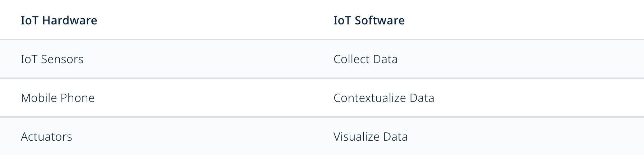Click the "IoT Hardware" column header
644x155 pixels.
tap(59, 20)
